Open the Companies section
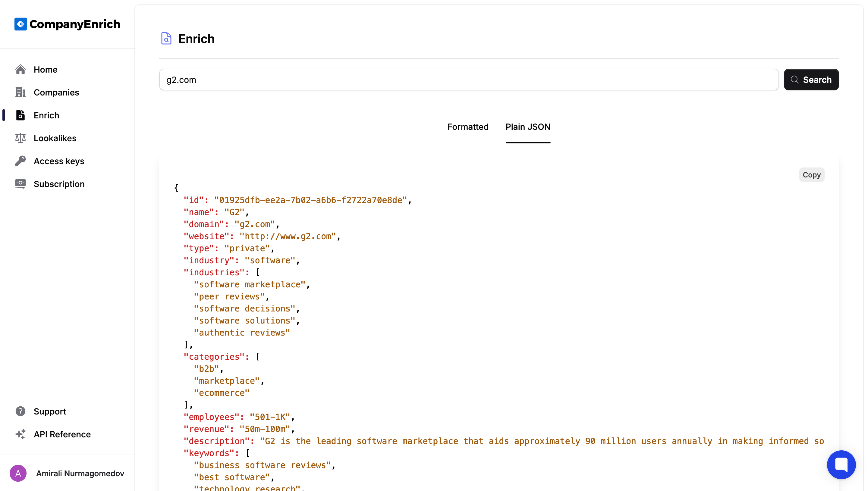 tap(56, 92)
